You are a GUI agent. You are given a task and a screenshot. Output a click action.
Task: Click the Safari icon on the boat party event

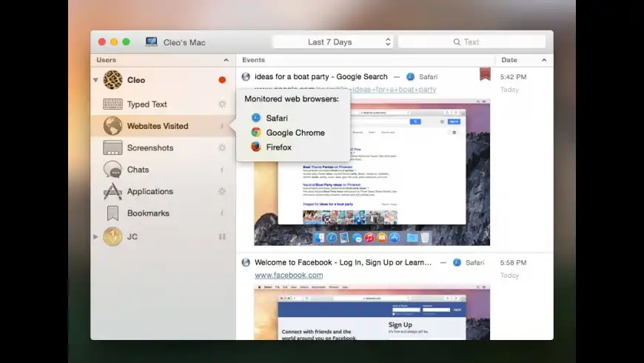click(x=410, y=77)
